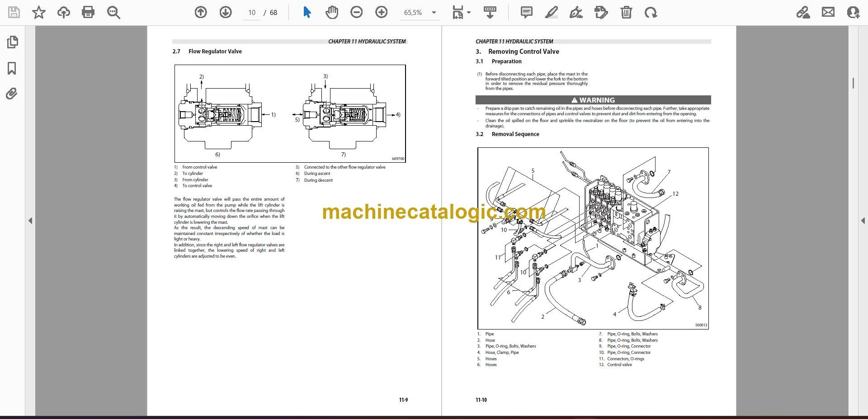Viewport: 868px width, 419px height.
Task: Go to previous page arrow
Action: point(201,13)
